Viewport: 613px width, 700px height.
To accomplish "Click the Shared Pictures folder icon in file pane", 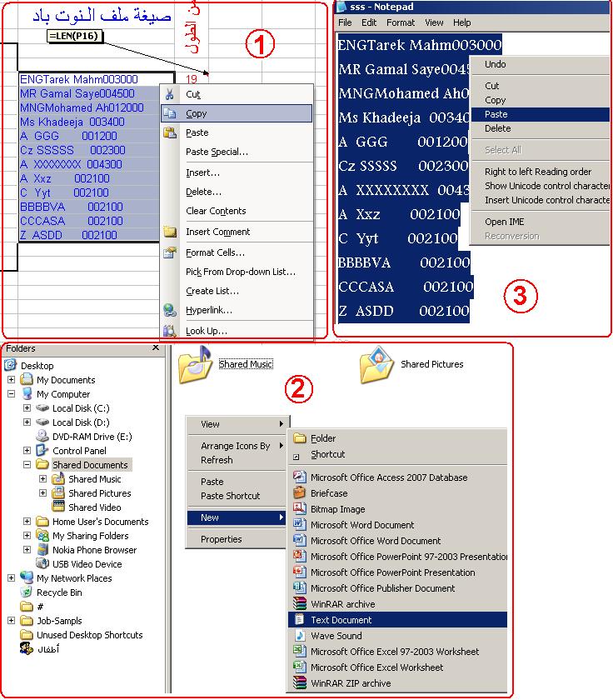I will click(377, 365).
